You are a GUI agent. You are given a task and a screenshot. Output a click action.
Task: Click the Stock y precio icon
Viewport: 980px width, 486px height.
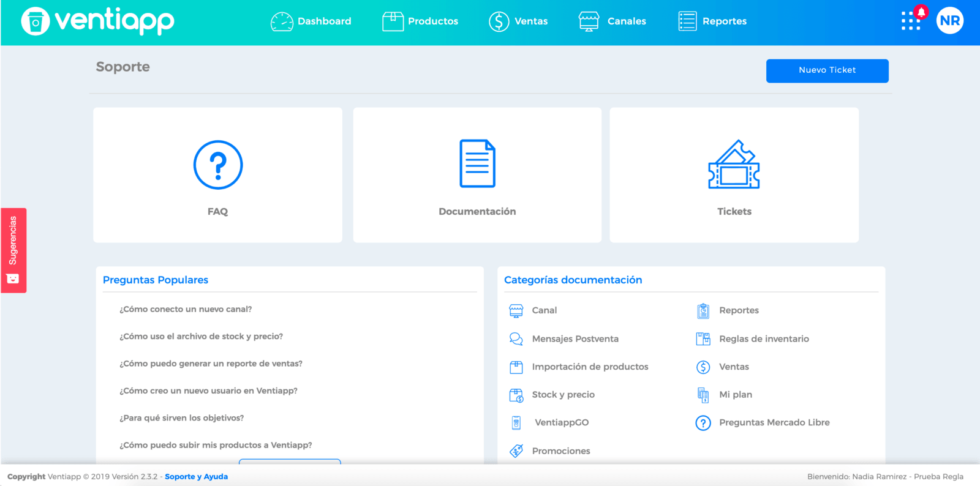516,395
